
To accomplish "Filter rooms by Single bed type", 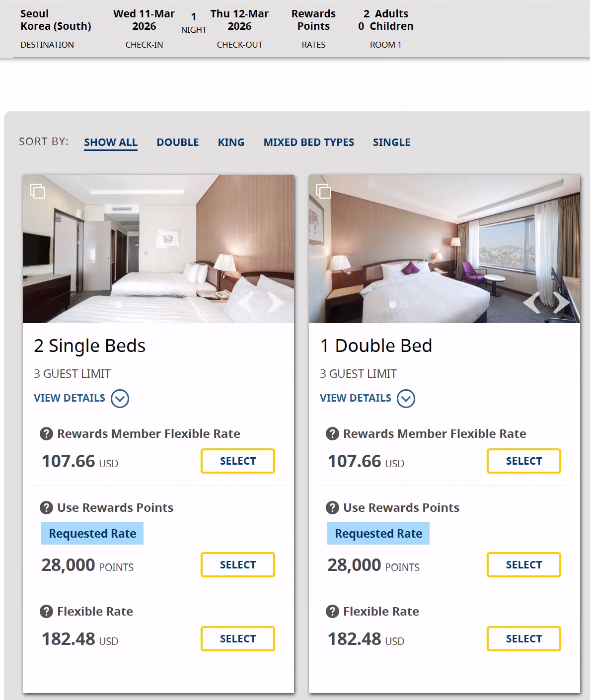I will point(391,142).
